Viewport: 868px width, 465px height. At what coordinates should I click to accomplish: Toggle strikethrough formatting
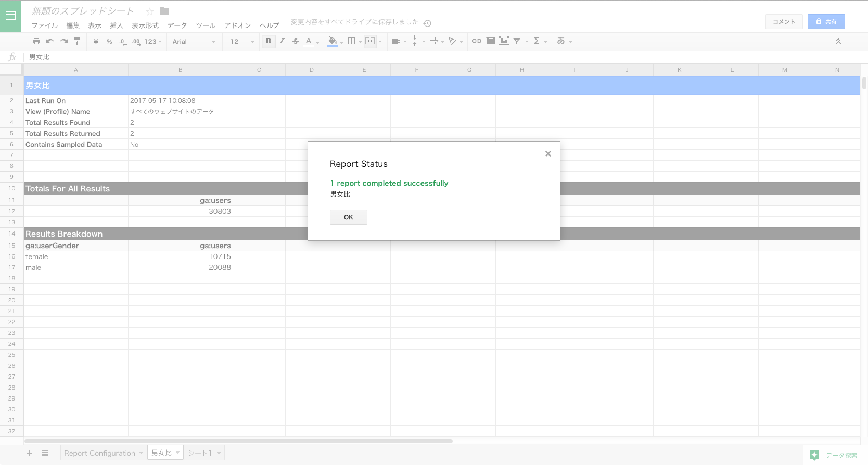pyautogui.click(x=295, y=41)
